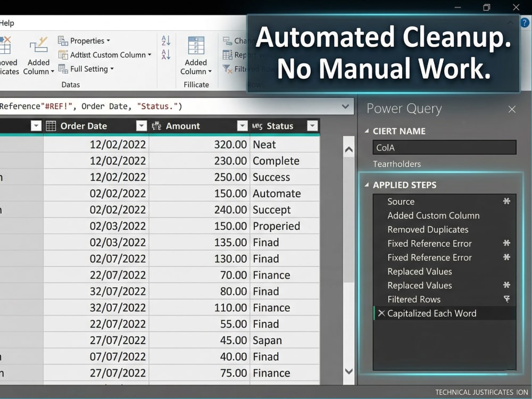Image resolution: width=532 pixels, height=399 pixels.
Task: Select the Capitalized Each Word step
Action: (444, 313)
